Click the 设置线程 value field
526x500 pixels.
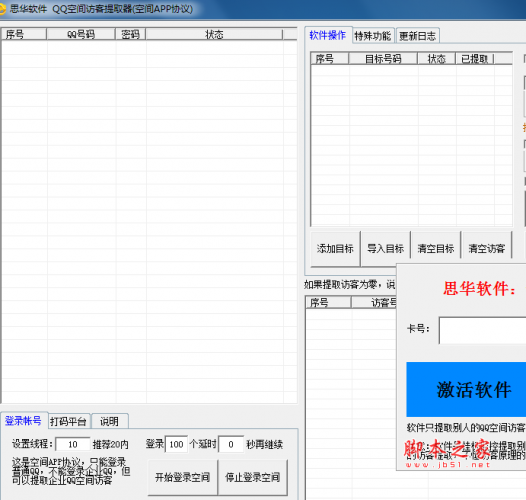(73, 445)
